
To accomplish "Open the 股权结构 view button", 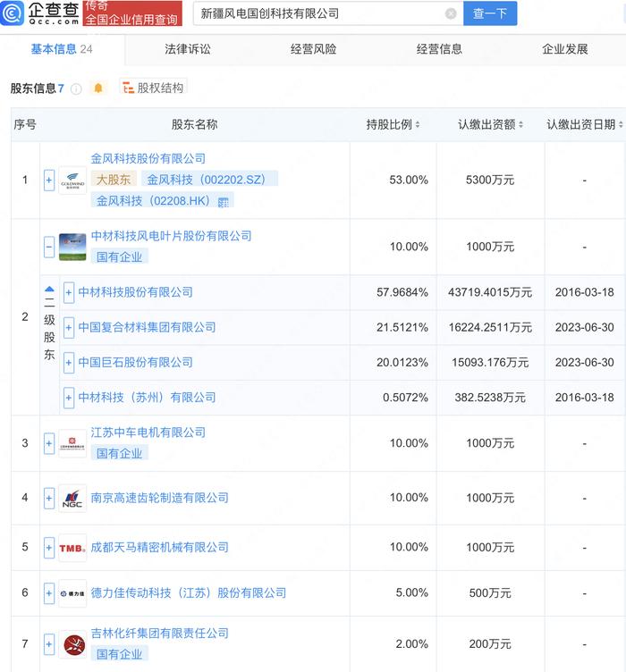I will (153, 88).
